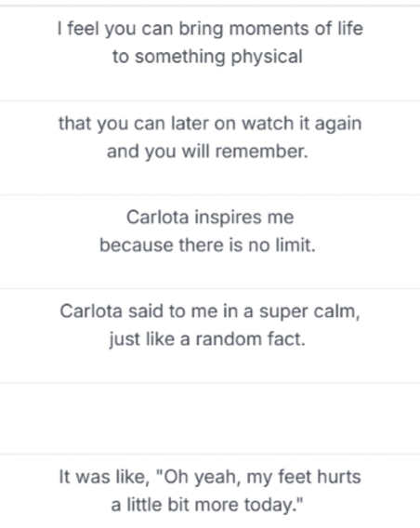
Task: Click the word "random" in the fourth subtitle
Action: click(229, 338)
